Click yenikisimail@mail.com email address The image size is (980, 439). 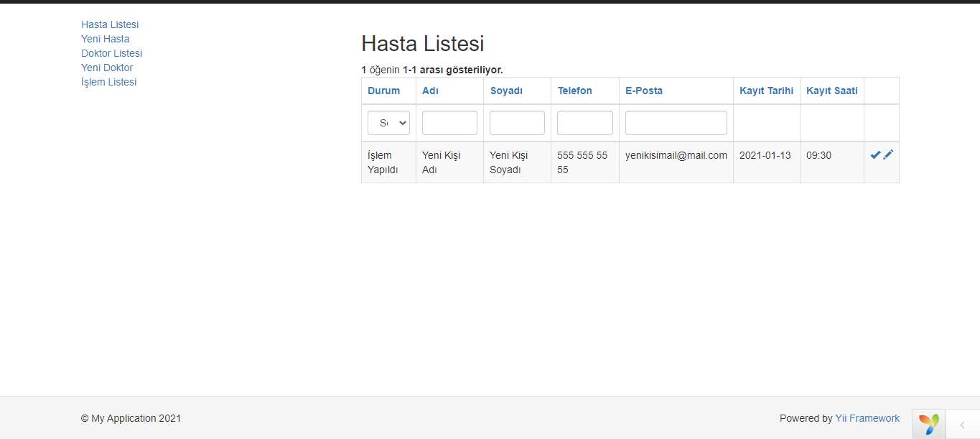click(676, 154)
